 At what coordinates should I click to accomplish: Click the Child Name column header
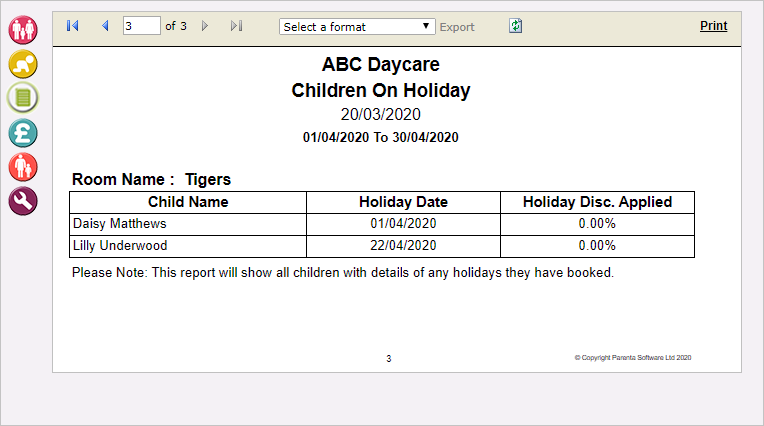(188, 202)
